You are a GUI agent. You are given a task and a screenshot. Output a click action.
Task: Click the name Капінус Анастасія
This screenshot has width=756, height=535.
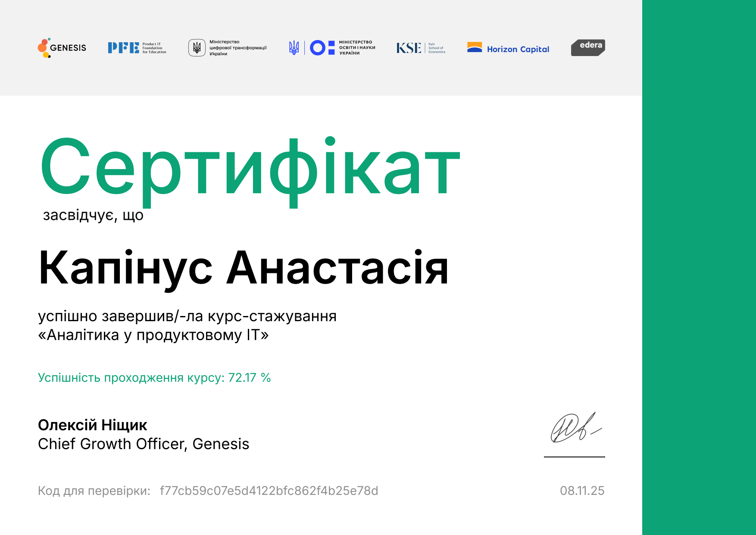point(244,268)
